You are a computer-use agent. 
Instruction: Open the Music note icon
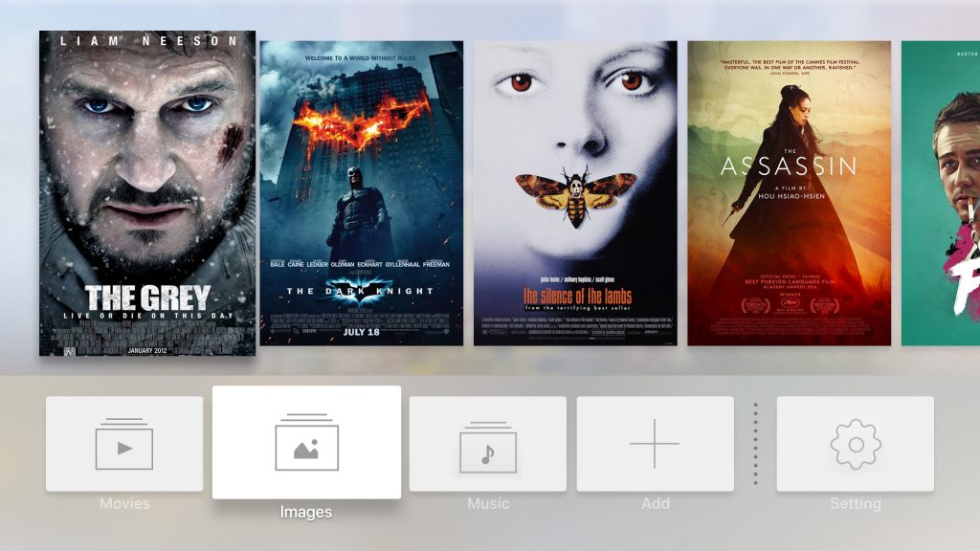pyautogui.click(x=488, y=448)
